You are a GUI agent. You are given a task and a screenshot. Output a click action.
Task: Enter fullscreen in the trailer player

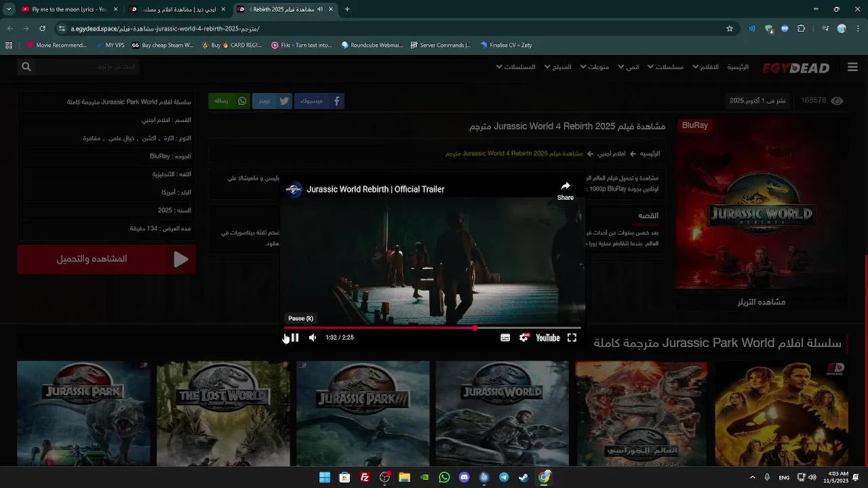tap(572, 338)
